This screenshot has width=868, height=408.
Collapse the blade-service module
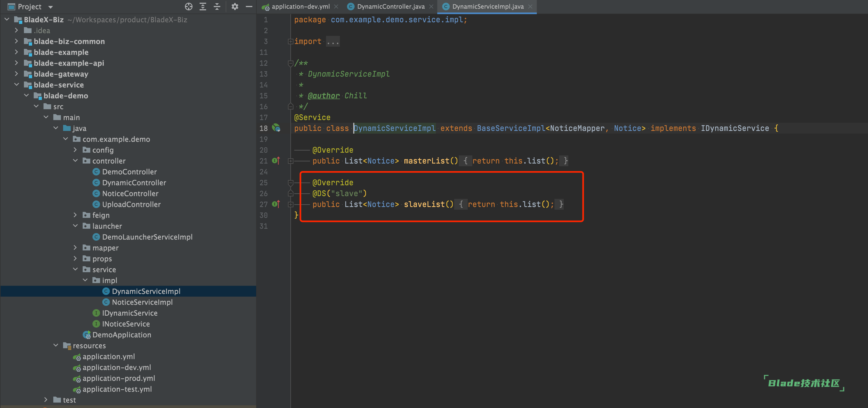[17, 84]
